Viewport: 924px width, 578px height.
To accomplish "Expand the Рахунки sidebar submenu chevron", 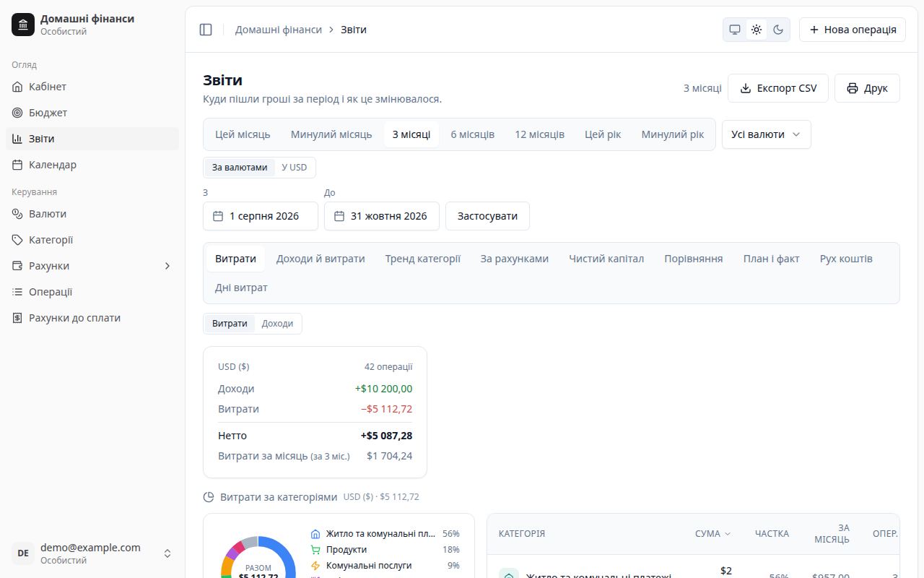I will (x=167, y=266).
